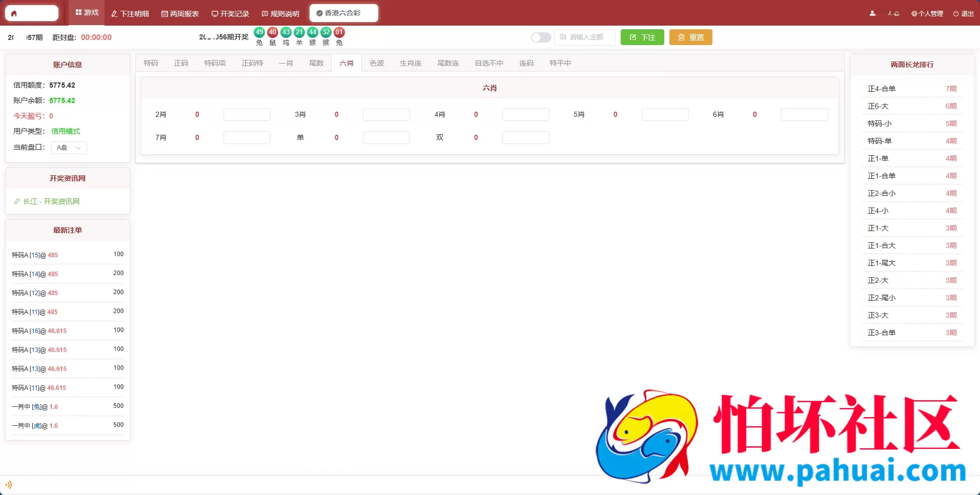The width and height of the screenshot is (980, 495).
Task: Switch to the 正码 tab
Action: click(181, 63)
